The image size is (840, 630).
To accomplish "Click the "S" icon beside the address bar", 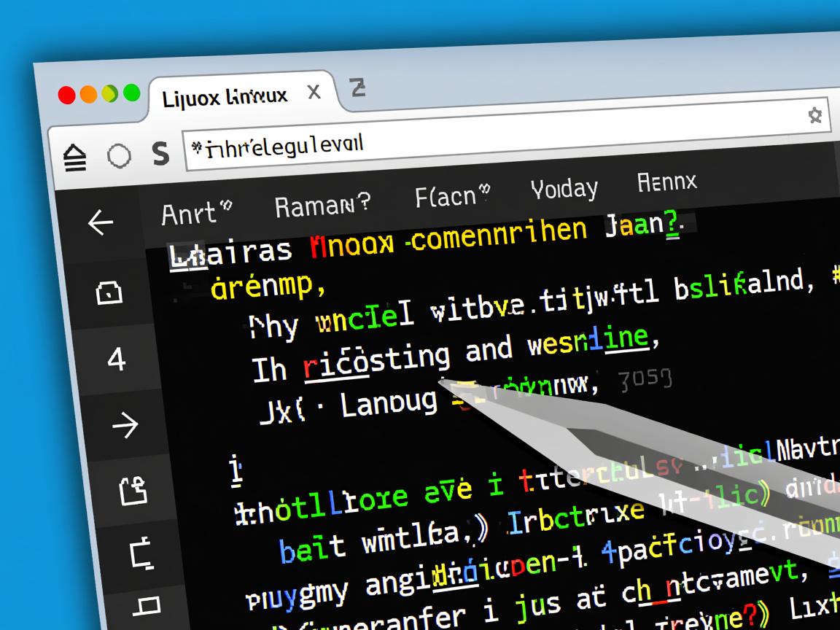I will pyautogui.click(x=160, y=154).
